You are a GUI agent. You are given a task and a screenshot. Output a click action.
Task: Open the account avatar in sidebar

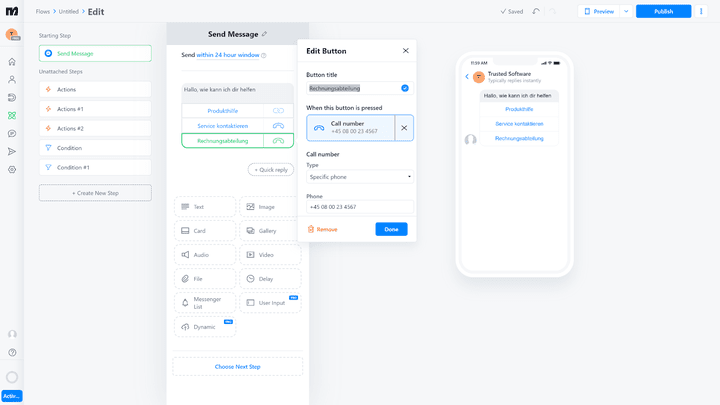(x=12, y=34)
